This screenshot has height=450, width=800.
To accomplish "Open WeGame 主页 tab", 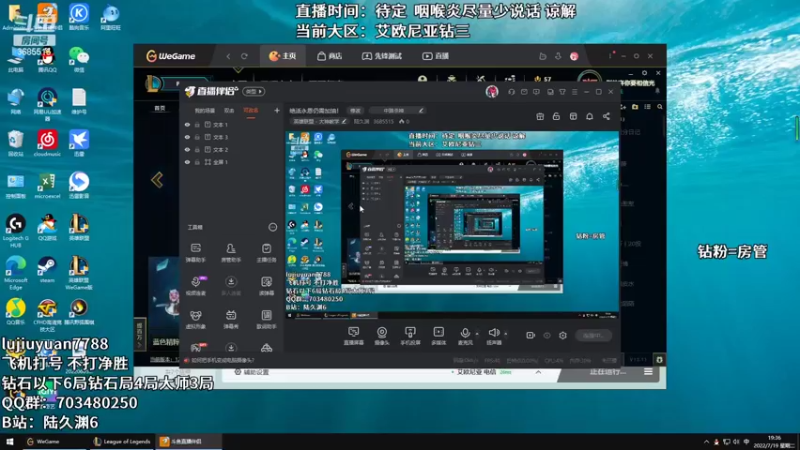I will tap(283, 56).
